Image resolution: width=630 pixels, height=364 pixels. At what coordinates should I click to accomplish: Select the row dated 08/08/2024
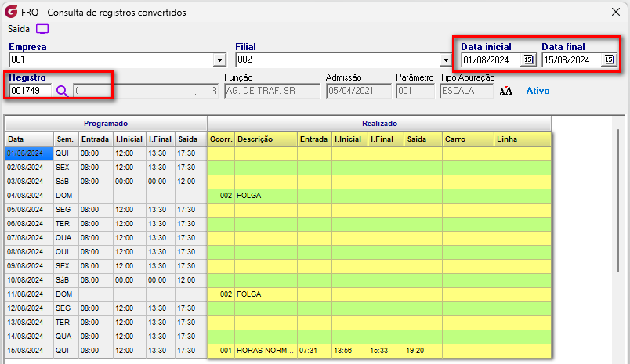coord(278,251)
